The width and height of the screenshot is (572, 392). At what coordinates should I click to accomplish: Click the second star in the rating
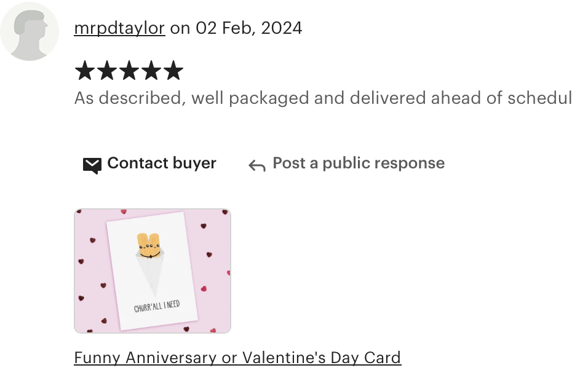107,70
